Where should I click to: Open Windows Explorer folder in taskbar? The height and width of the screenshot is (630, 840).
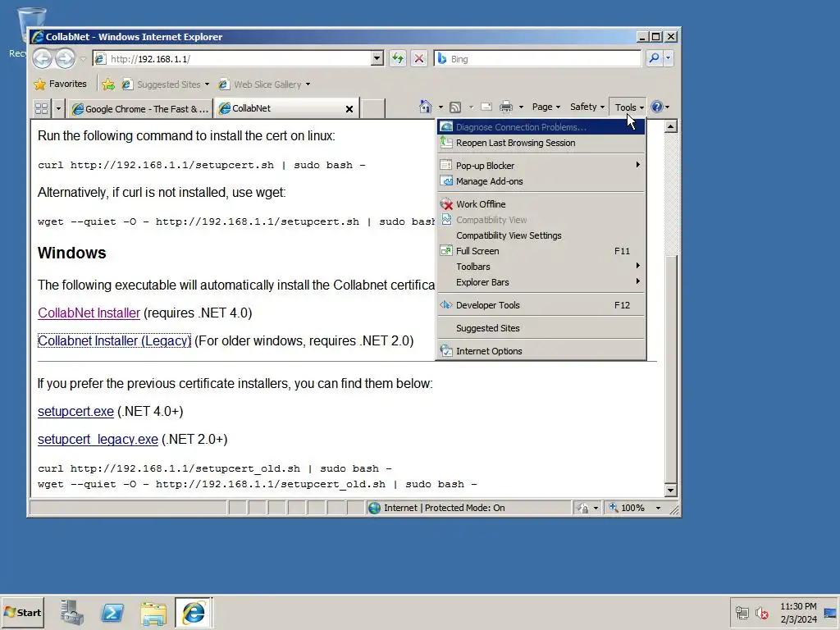153,613
